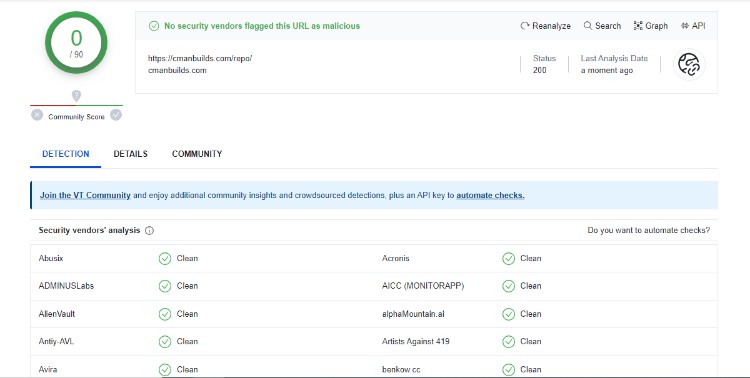Image resolution: width=750 pixels, height=378 pixels.
Task: Click the Community Score question marker
Action: coord(76,96)
